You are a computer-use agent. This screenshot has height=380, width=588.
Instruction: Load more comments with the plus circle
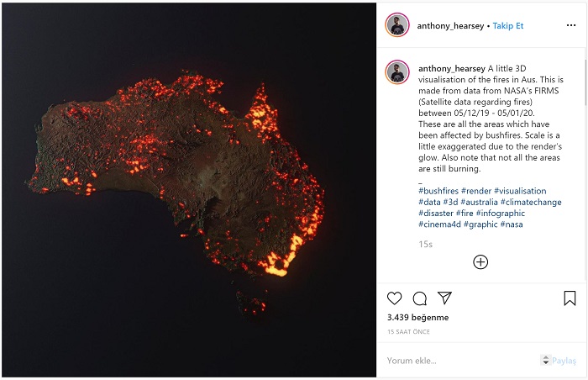pyautogui.click(x=480, y=262)
